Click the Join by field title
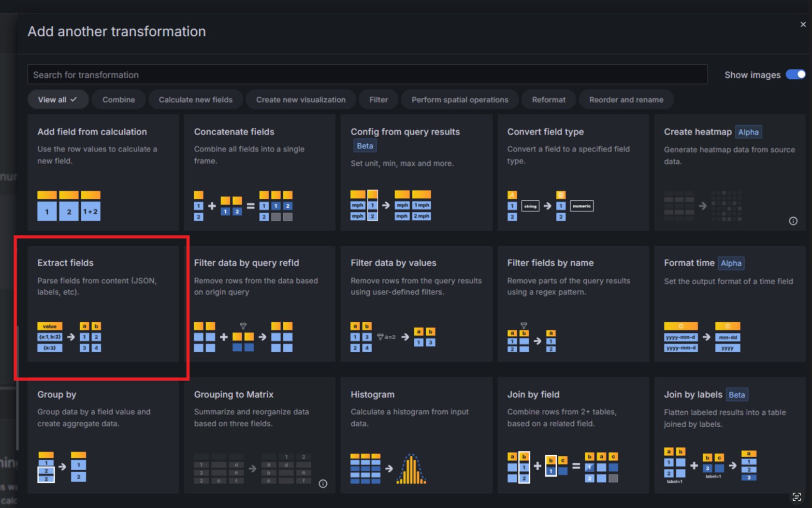Screen dimensions: 812x508 (533, 394)
